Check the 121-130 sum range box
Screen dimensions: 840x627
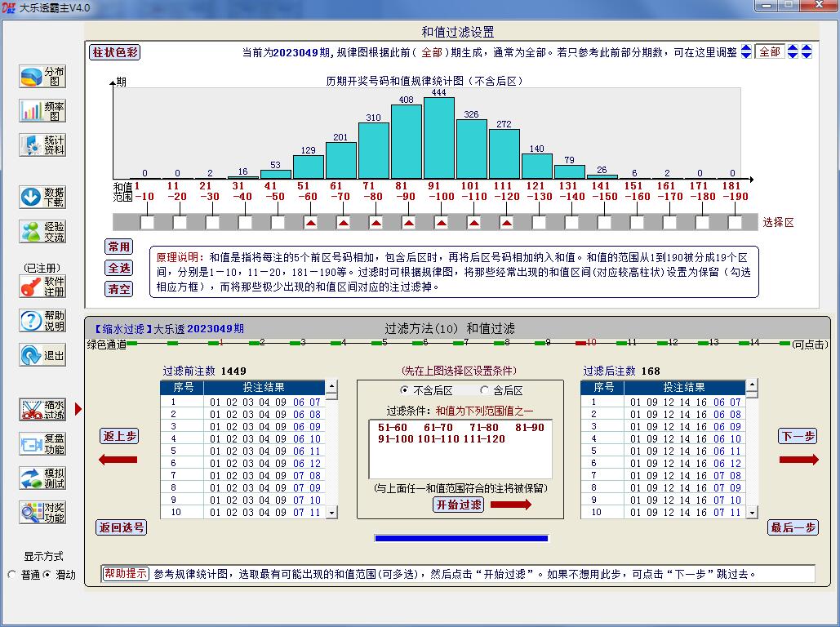click(539, 222)
